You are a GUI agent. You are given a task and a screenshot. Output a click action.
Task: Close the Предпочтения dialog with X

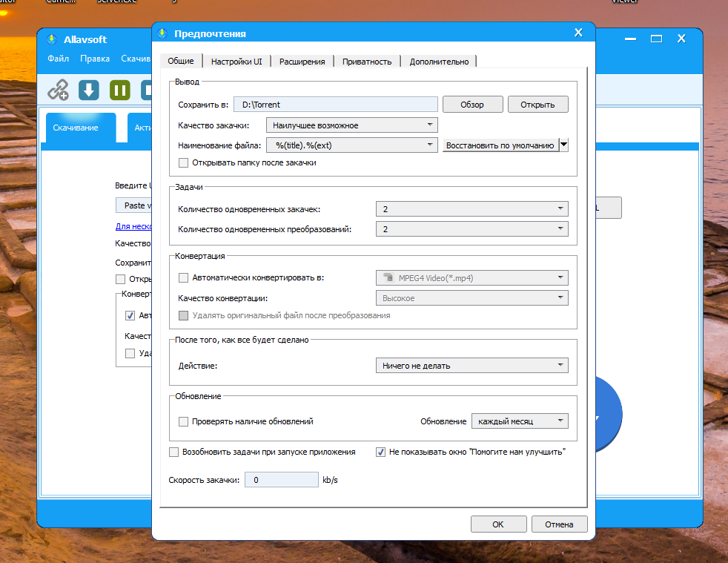click(x=579, y=33)
